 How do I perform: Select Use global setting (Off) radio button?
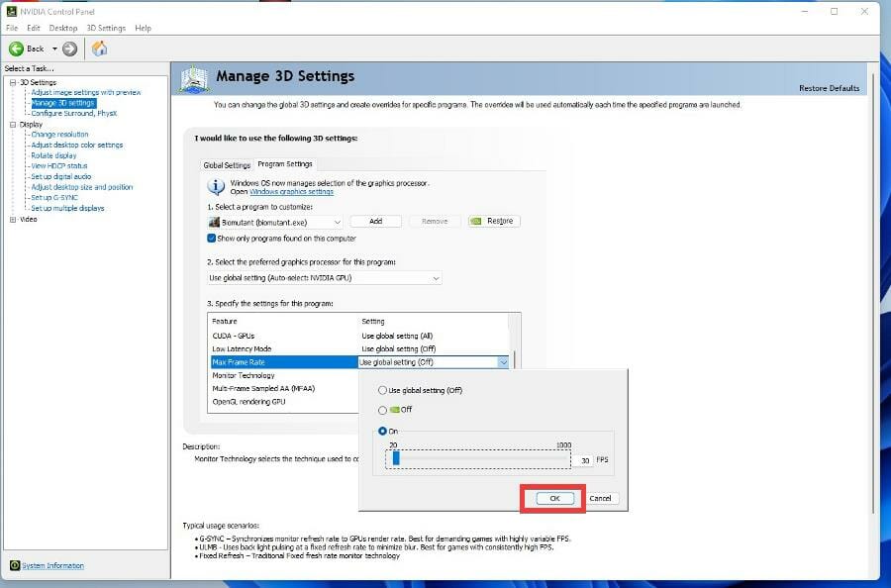(x=382, y=390)
